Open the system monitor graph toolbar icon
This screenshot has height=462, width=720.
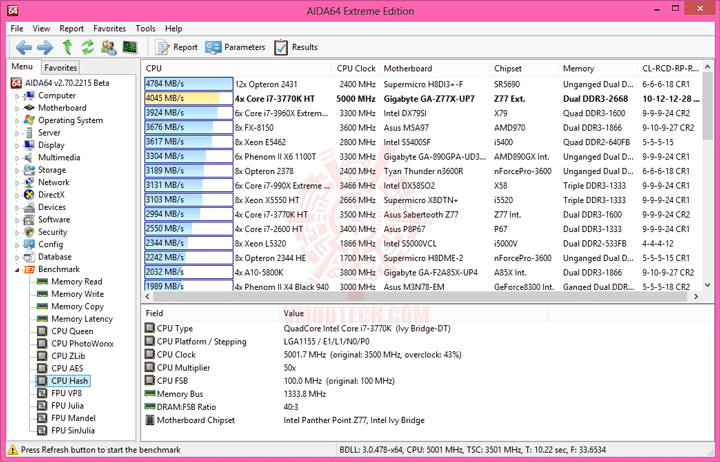(x=130, y=47)
